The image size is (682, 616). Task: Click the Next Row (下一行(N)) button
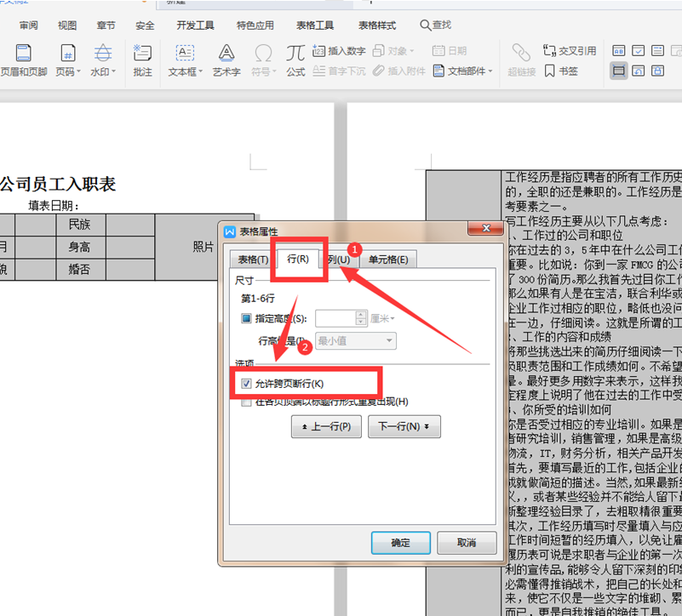point(404,426)
